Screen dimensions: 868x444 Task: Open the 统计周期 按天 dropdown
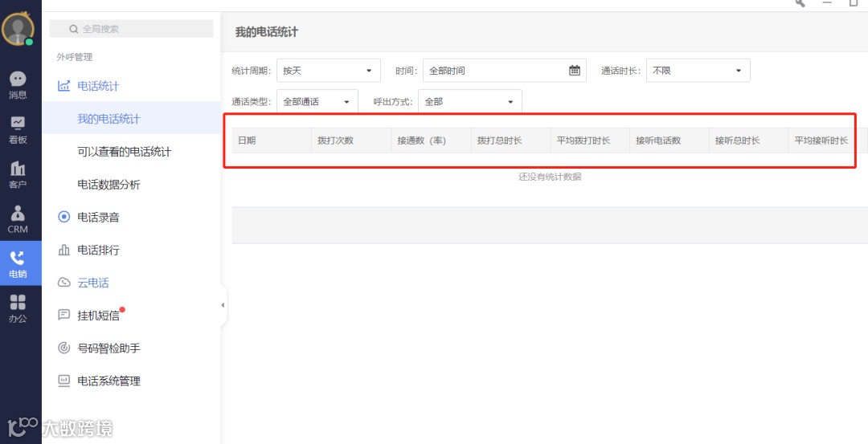click(328, 70)
